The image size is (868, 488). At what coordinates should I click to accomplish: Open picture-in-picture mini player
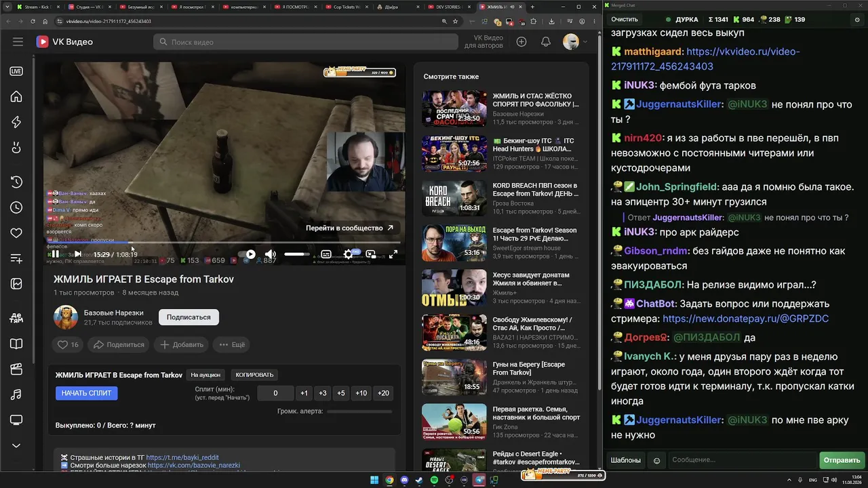[x=371, y=254]
